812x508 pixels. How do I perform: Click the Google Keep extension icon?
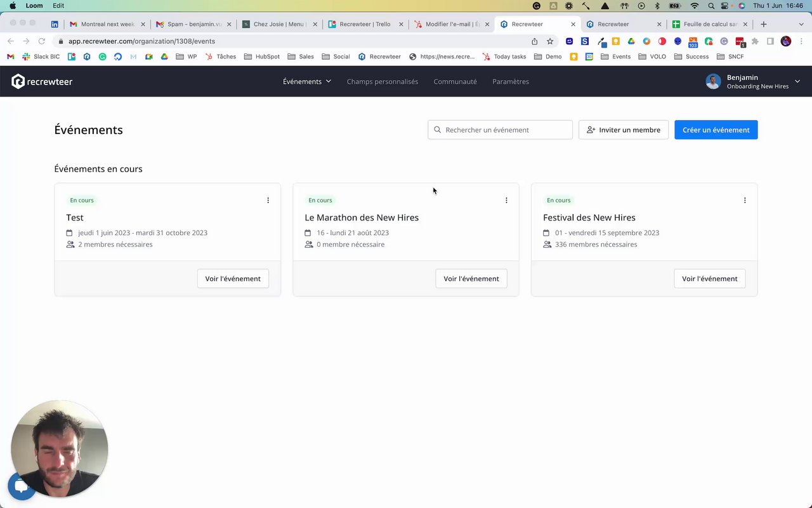(615, 41)
